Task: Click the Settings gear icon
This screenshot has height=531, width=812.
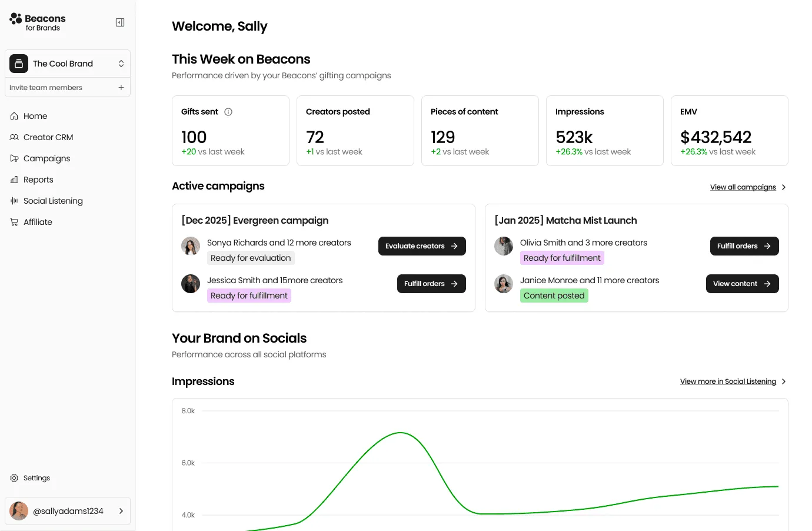Action: pos(14,478)
